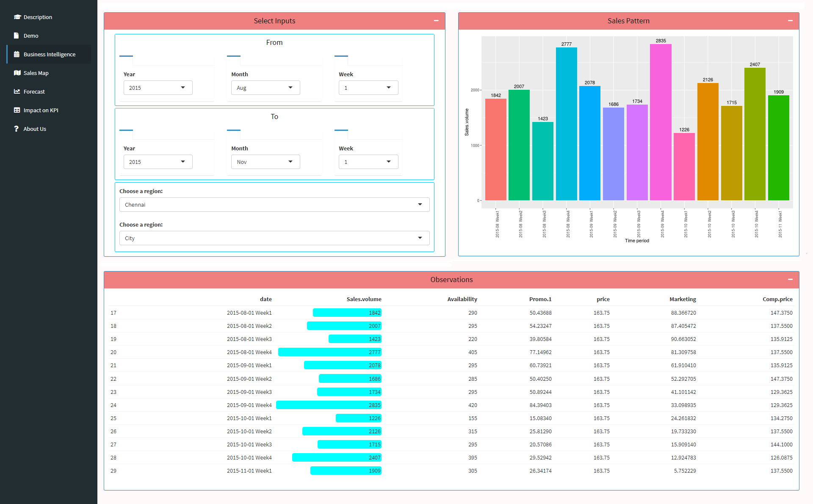Click the 2407 bar in Sales Pattern chart

755,134
